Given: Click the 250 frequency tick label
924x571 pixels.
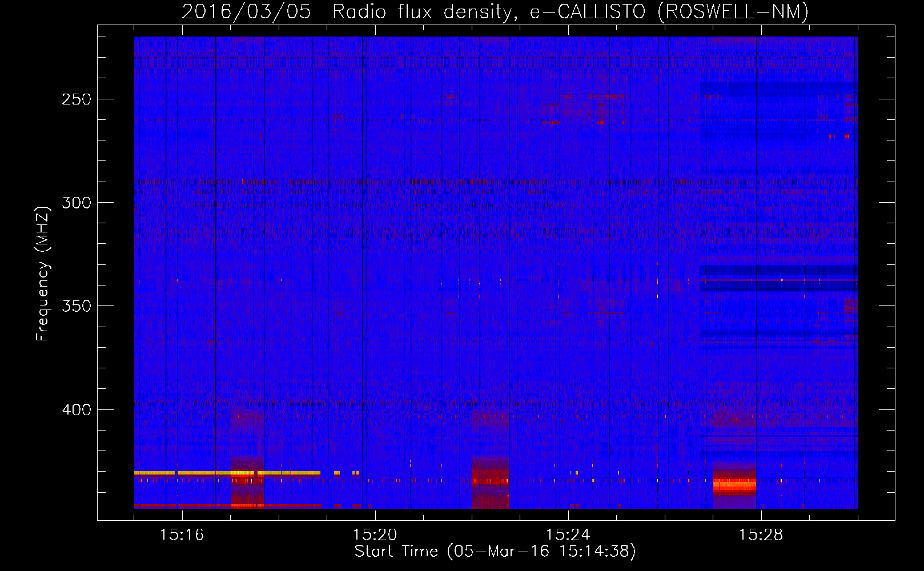Looking at the screenshot, I should [77, 99].
